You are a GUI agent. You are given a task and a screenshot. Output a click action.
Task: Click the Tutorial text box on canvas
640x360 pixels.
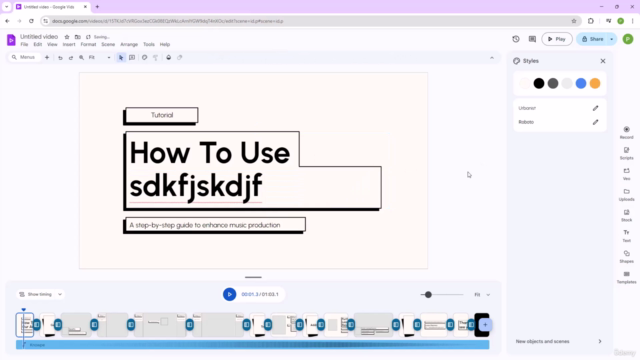click(x=162, y=115)
